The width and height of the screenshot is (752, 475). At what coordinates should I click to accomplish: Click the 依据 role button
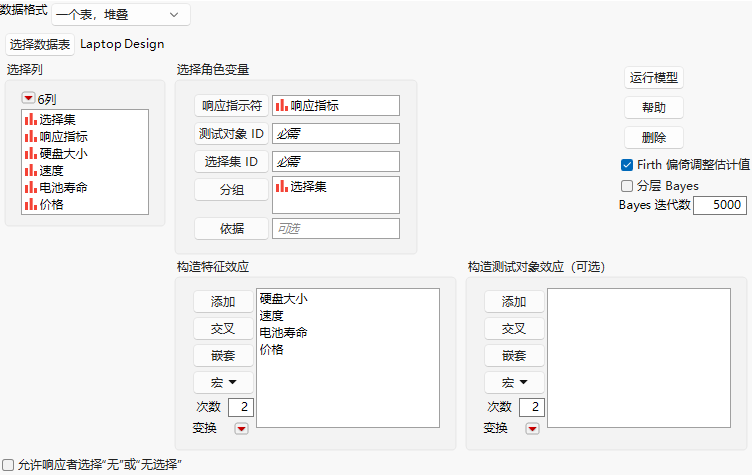[232, 228]
